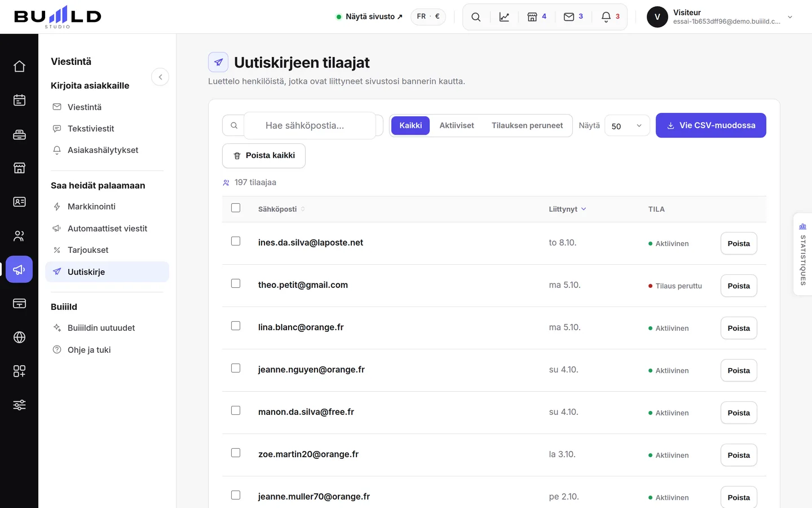Open Ohje ja tuki menu item
812x508 pixels.
tap(107, 350)
